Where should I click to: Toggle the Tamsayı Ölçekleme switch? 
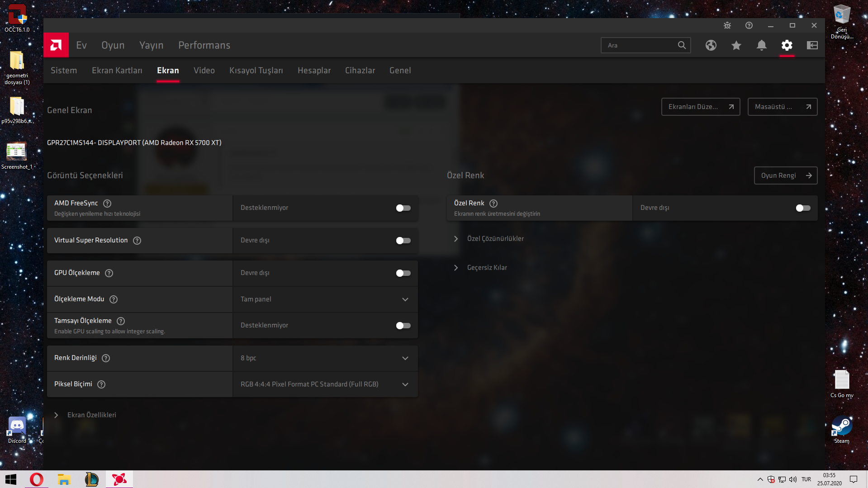pos(403,326)
